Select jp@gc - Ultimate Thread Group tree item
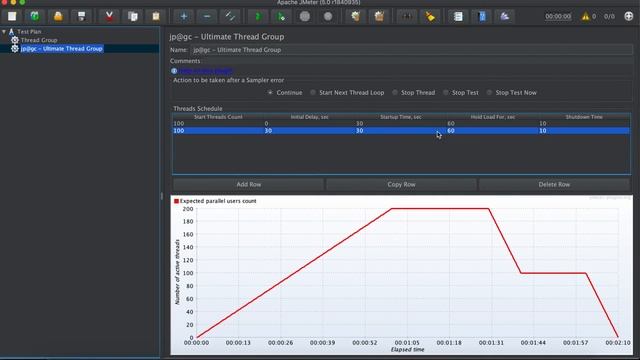Image resolution: width=640 pixels, height=360 pixels. (x=62, y=49)
